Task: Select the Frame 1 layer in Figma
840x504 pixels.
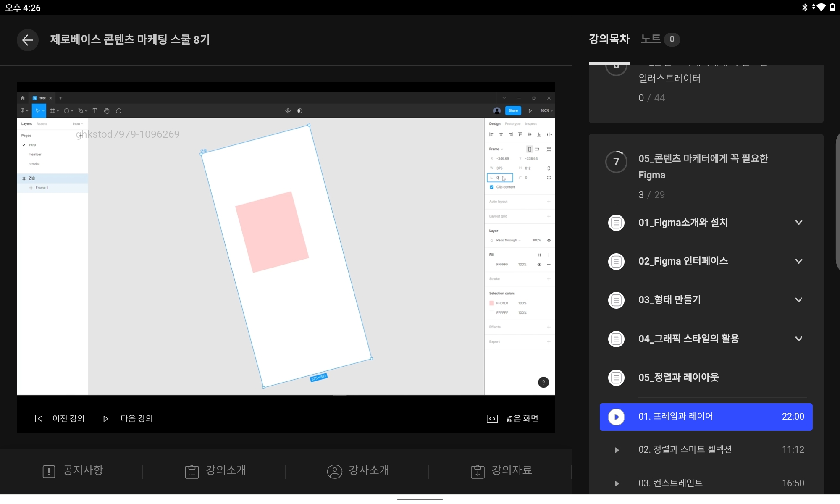Action: pyautogui.click(x=52, y=188)
